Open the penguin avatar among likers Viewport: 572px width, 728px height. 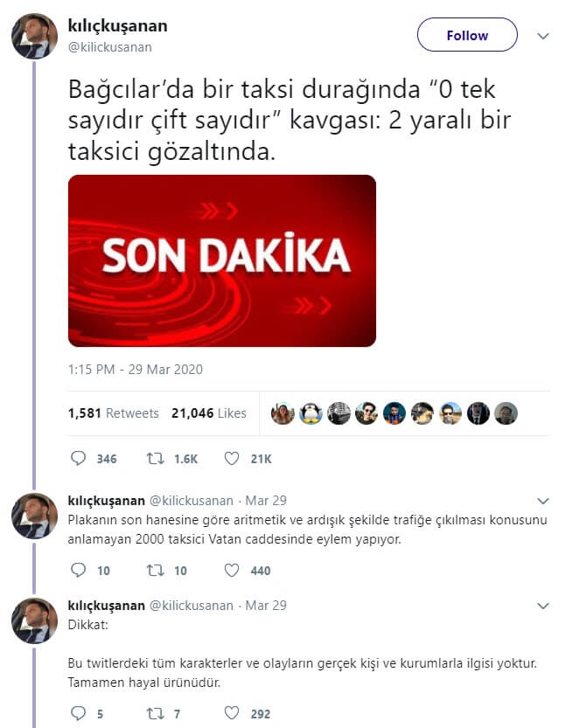point(310,413)
